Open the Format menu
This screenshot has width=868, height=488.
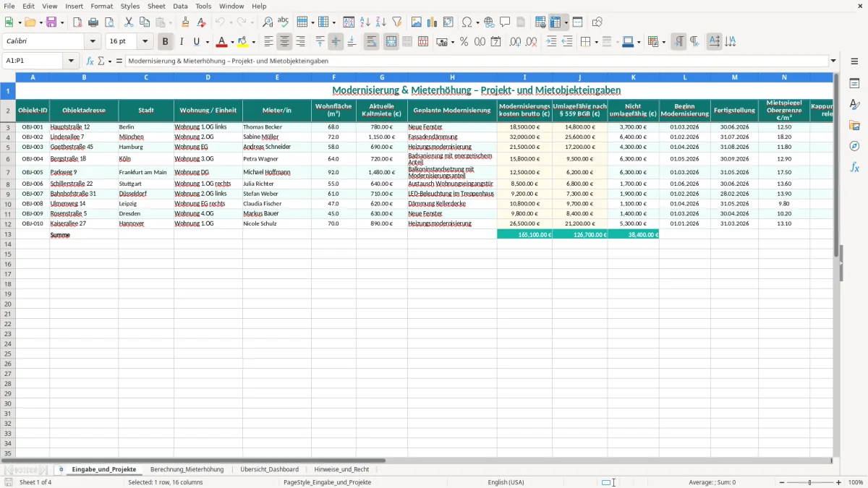(101, 6)
